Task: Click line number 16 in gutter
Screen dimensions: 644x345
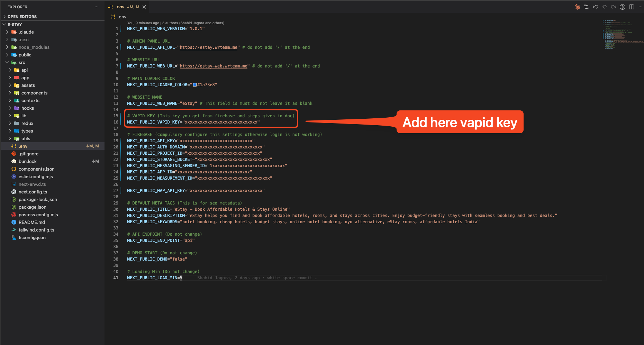Action: click(116, 122)
